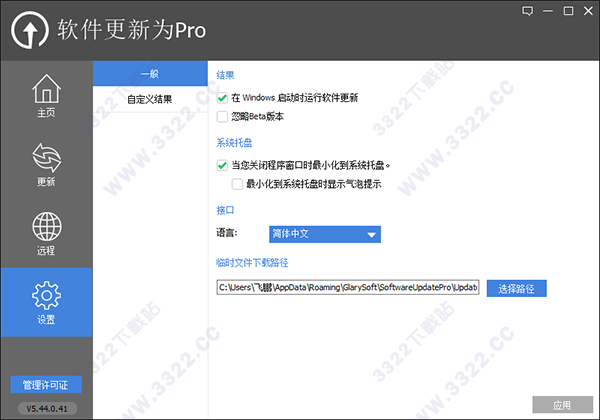
Task: Switch to the 一般 general tab
Action: click(x=150, y=73)
